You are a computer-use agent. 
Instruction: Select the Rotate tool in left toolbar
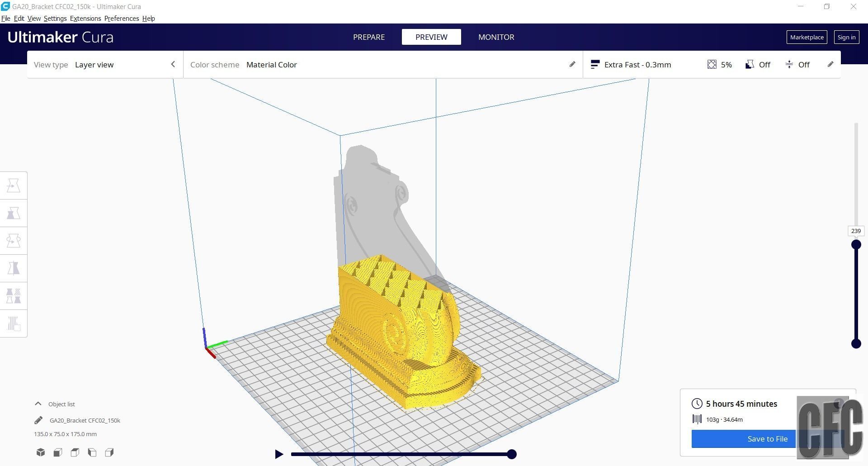point(14,241)
